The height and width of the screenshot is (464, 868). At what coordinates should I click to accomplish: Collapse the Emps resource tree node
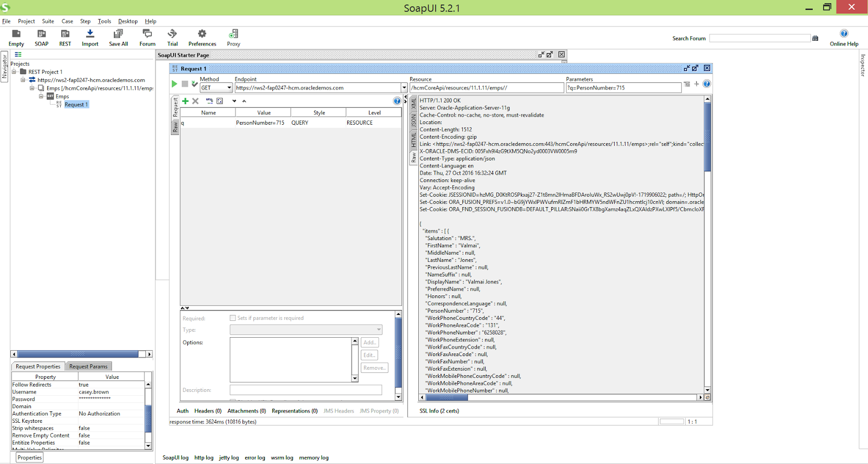(32, 88)
